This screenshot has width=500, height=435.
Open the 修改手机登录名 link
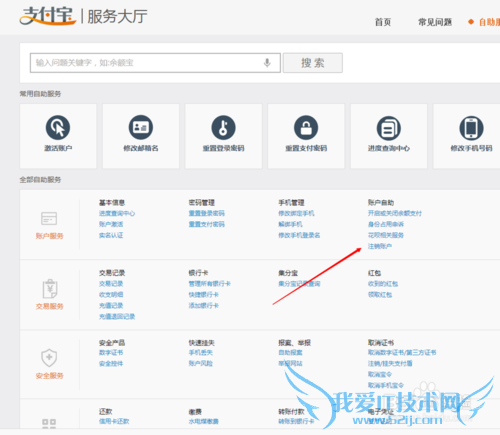coord(299,235)
